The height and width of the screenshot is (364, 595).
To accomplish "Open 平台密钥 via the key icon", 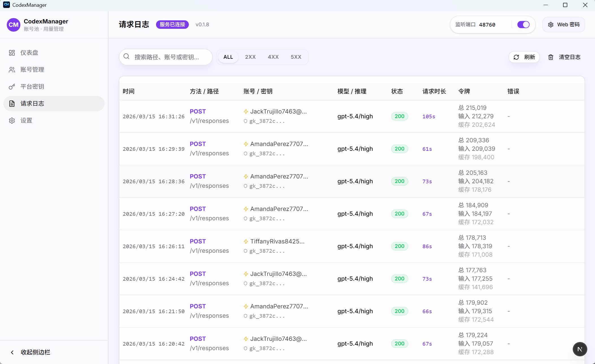I will (12, 86).
